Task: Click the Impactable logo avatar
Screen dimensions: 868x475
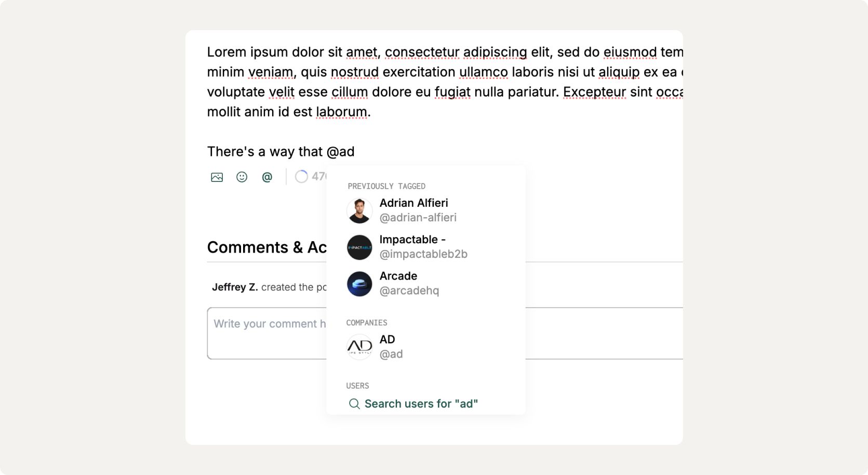Action: pyautogui.click(x=359, y=247)
